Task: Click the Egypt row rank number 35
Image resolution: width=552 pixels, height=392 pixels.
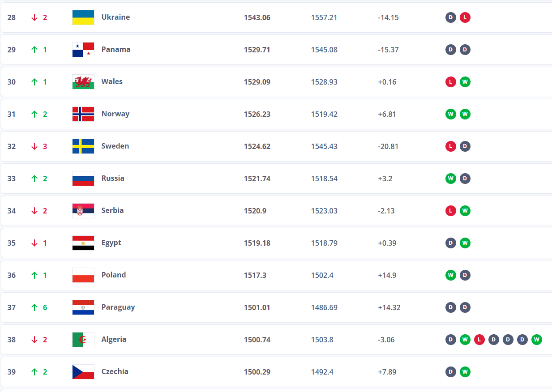Action: tap(12, 243)
